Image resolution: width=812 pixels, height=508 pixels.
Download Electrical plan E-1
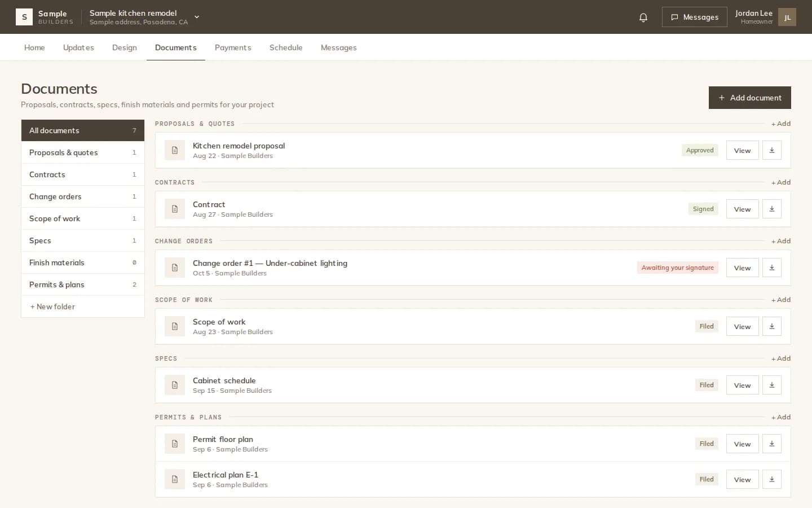tap(772, 479)
